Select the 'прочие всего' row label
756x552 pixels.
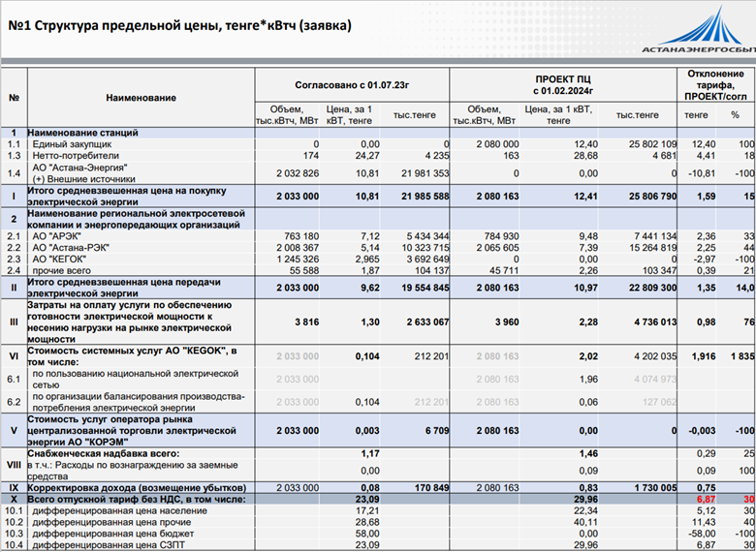coord(61,271)
